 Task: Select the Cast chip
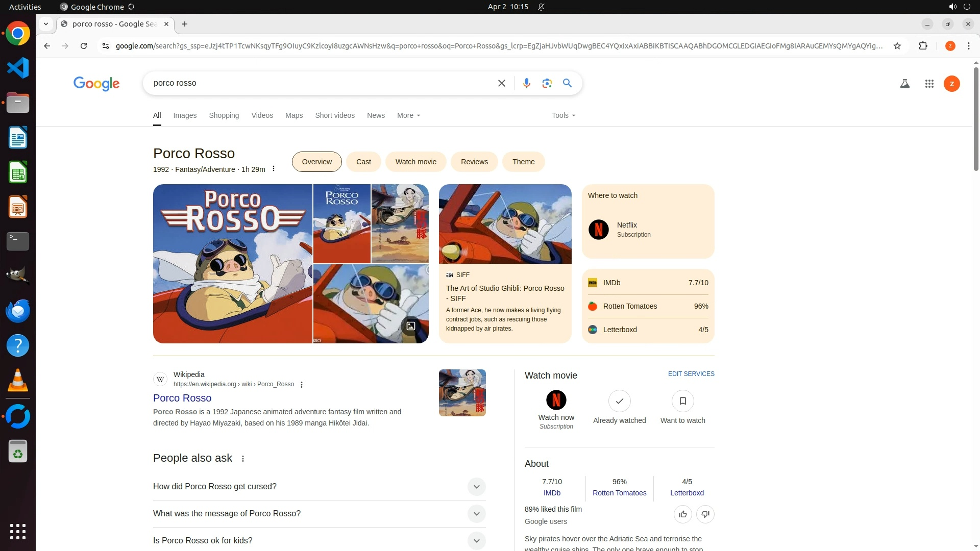tap(363, 162)
